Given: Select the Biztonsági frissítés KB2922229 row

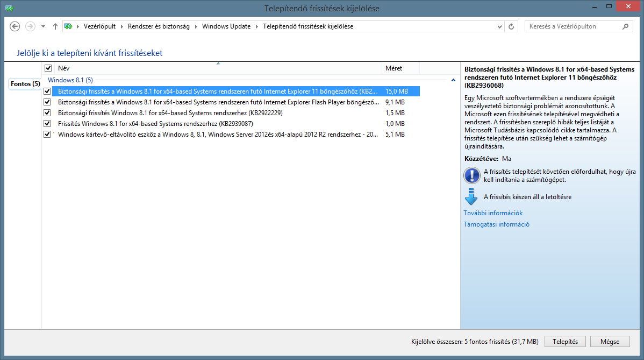Looking at the screenshot, I should click(x=236, y=112).
